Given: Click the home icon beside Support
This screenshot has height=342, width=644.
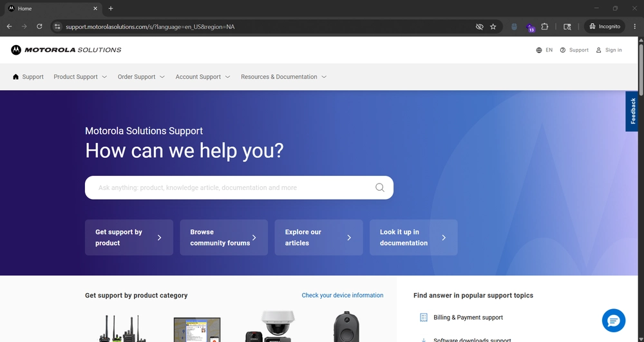Looking at the screenshot, I should [15, 77].
